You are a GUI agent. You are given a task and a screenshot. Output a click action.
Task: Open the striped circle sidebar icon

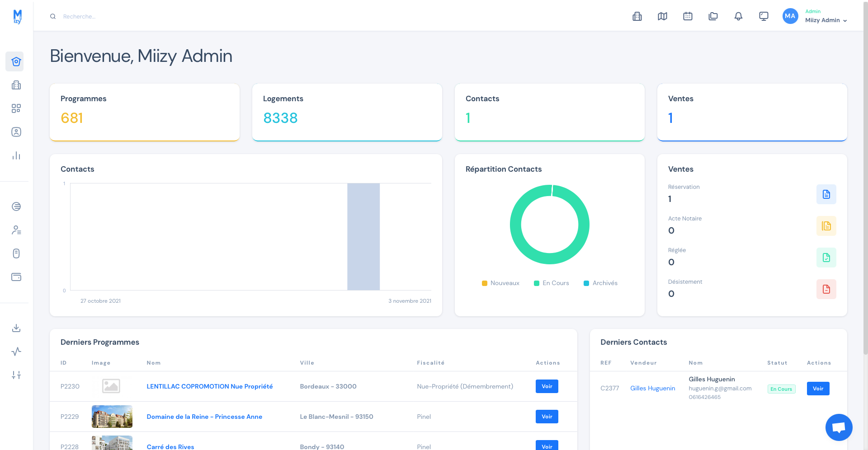click(x=16, y=206)
